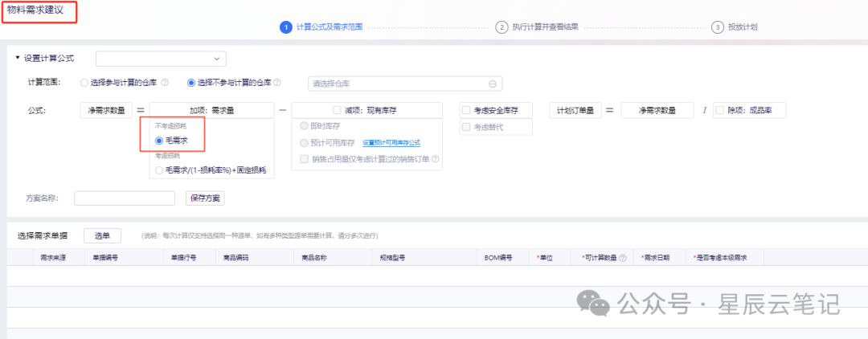
Task: Click step 3 circle icon
Action: [x=718, y=27]
